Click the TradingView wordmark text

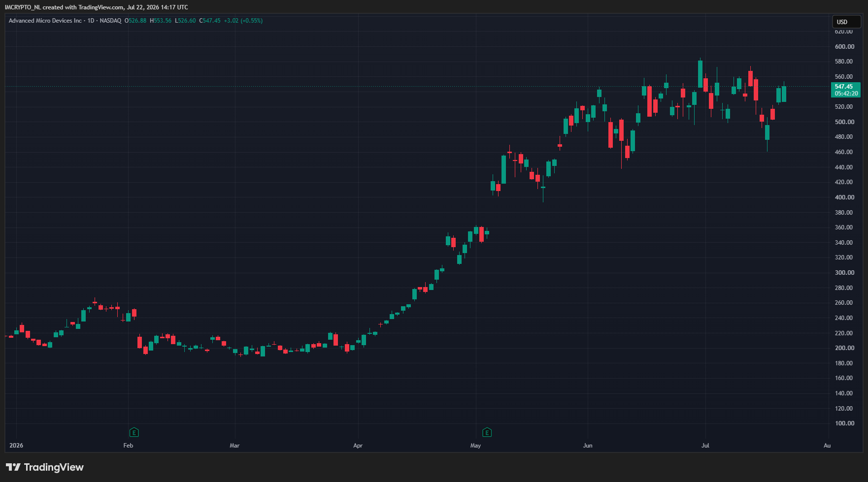coord(54,467)
